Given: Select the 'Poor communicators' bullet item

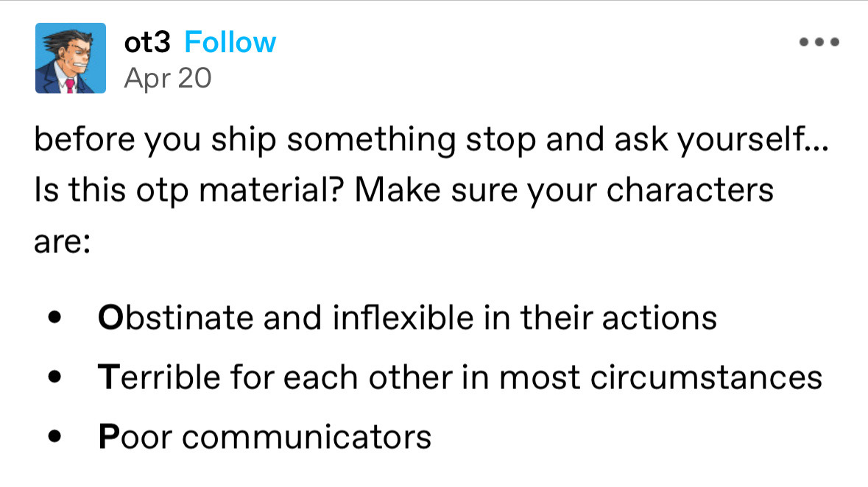Looking at the screenshot, I should point(264,437).
